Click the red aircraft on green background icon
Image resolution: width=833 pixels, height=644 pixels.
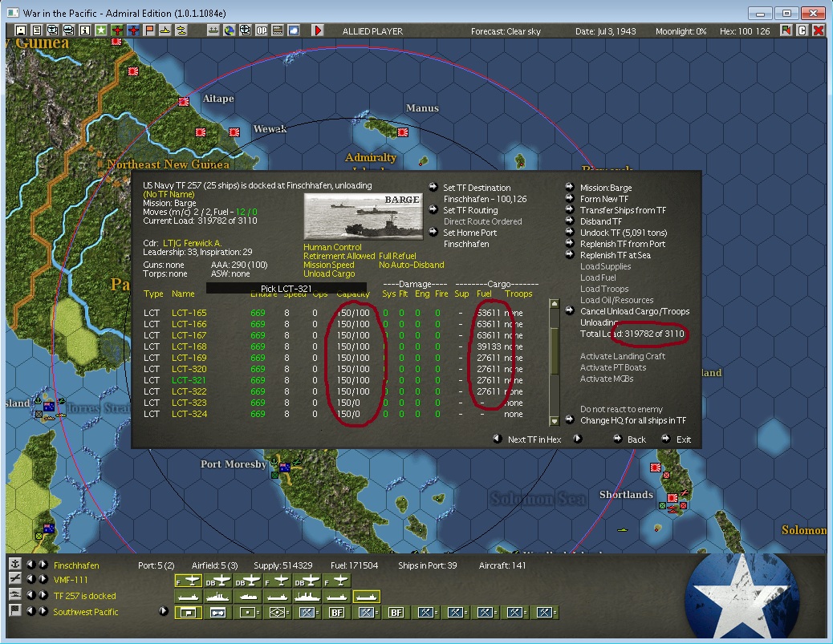coord(117,30)
